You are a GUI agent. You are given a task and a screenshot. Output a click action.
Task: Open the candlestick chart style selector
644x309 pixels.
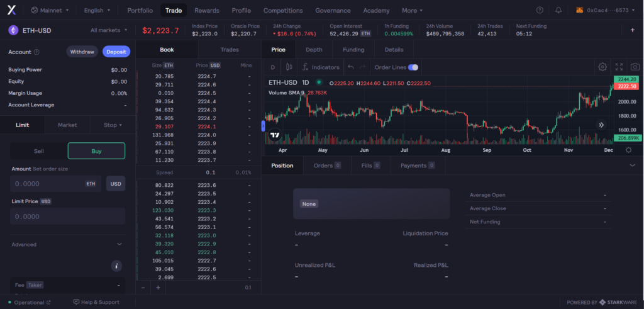tap(289, 67)
